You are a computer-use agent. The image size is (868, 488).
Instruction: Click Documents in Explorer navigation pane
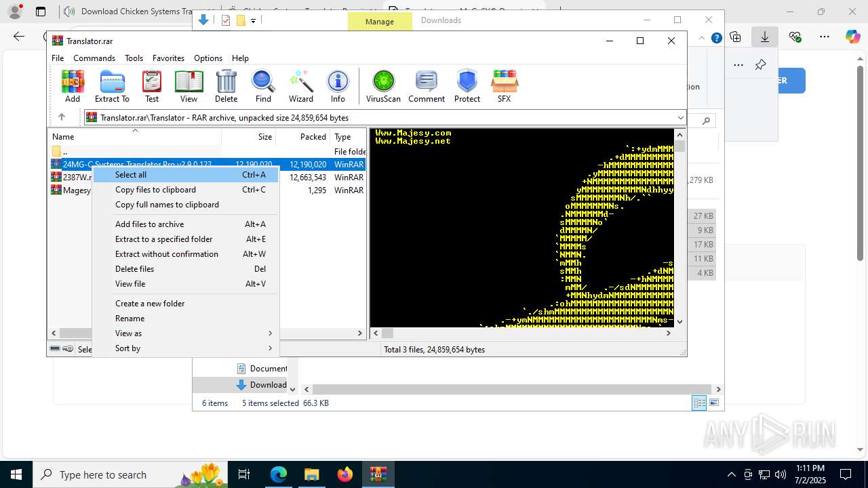[262, 369]
